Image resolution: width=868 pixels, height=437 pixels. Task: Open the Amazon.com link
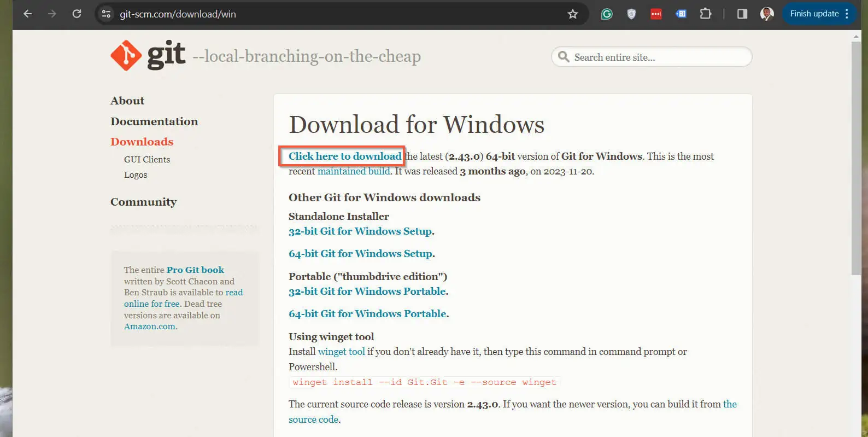coord(150,327)
